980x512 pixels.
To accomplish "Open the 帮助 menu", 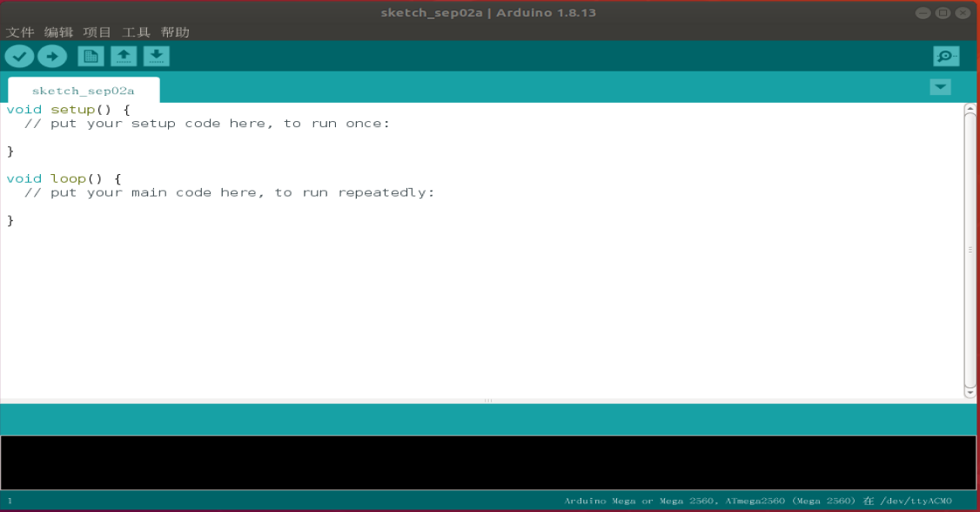I will pyautogui.click(x=175, y=32).
